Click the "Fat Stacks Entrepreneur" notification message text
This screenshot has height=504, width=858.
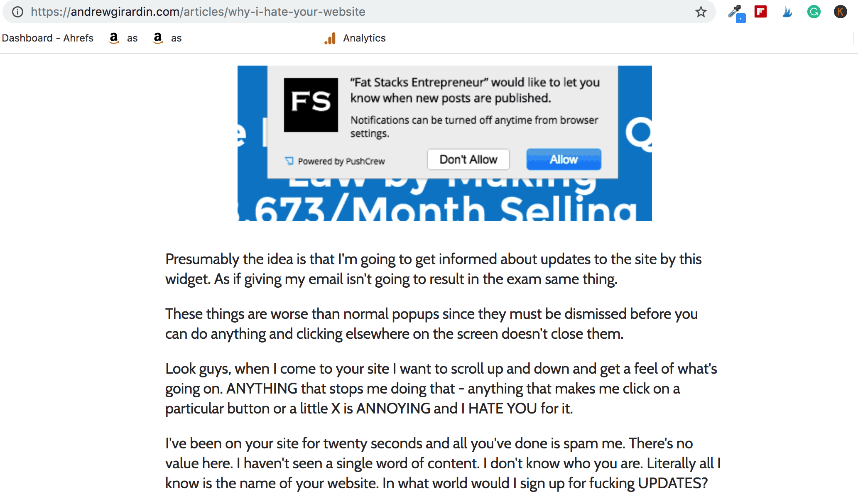[x=475, y=90]
